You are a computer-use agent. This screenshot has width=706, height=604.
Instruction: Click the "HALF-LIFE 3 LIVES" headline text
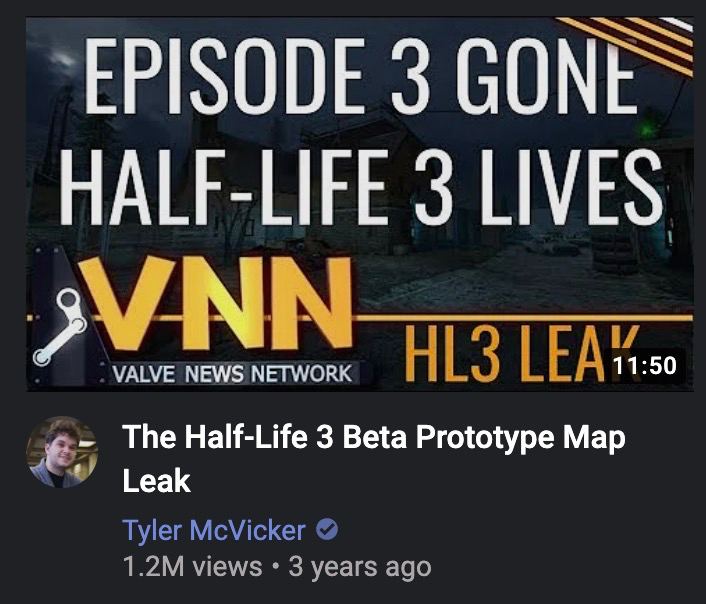point(361,186)
